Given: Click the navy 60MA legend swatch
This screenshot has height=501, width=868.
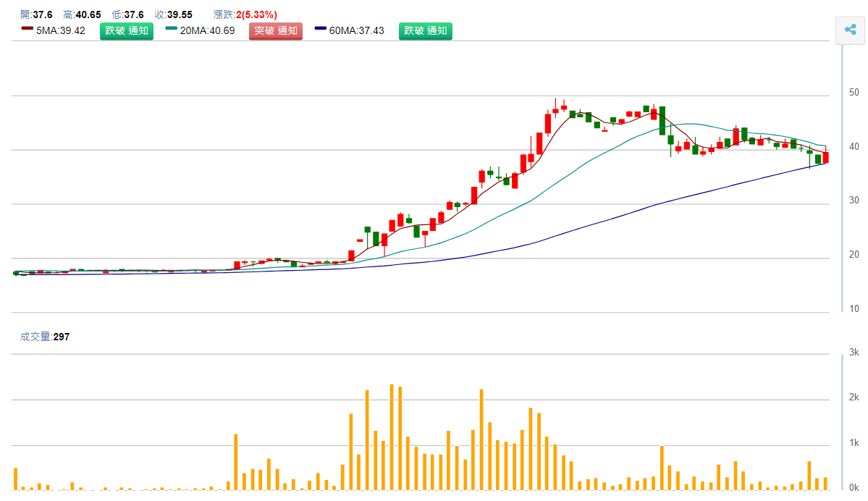Looking at the screenshot, I should 321,28.
